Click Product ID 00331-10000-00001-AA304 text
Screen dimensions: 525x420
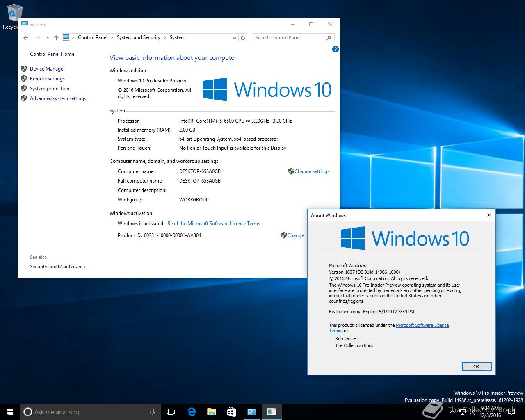(x=159, y=235)
